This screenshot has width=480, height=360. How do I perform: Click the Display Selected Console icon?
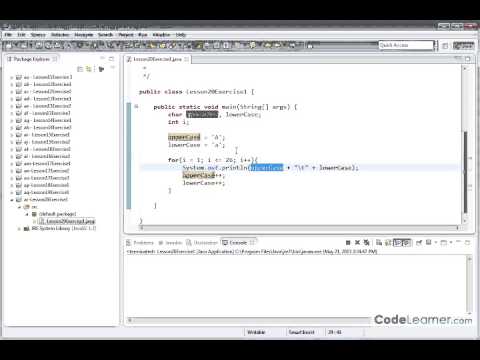(429, 242)
